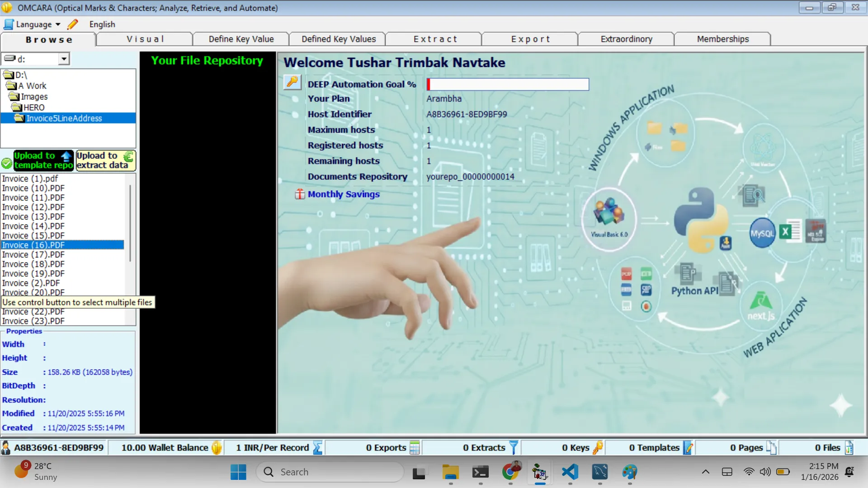This screenshot has height=488, width=868.
Task: Click the pencil icon next to Language
Action: (x=73, y=24)
